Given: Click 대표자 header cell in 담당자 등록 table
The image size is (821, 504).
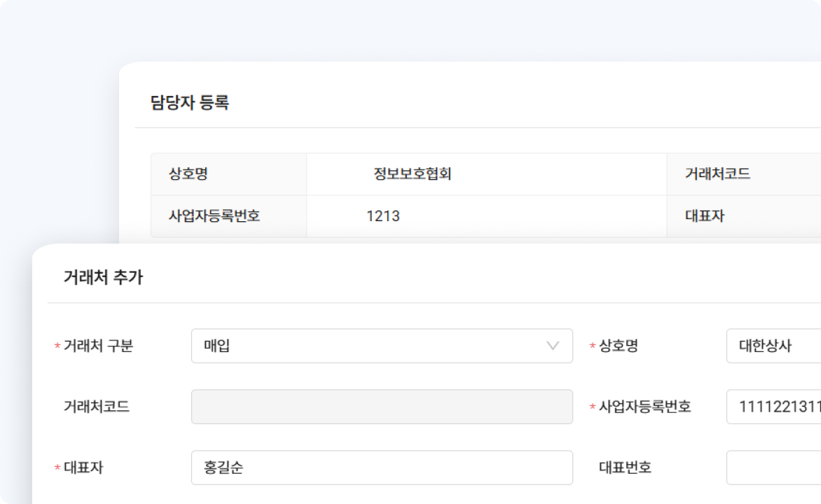Looking at the screenshot, I should point(704,216).
